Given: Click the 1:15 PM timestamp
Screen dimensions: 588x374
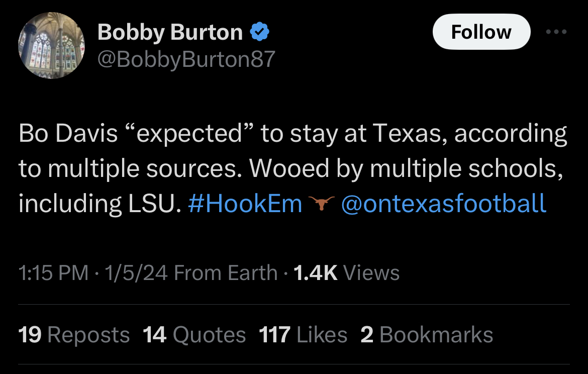Looking at the screenshot, I should [54, 273].
